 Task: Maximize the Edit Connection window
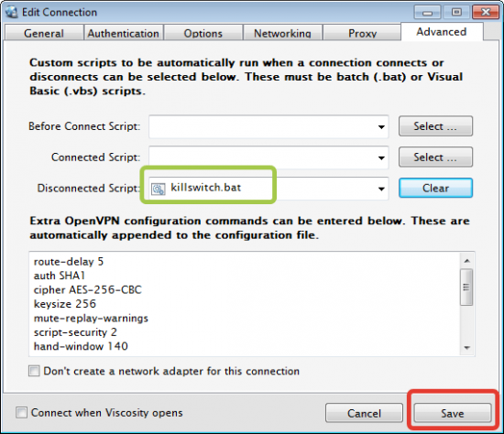[456, 13]
